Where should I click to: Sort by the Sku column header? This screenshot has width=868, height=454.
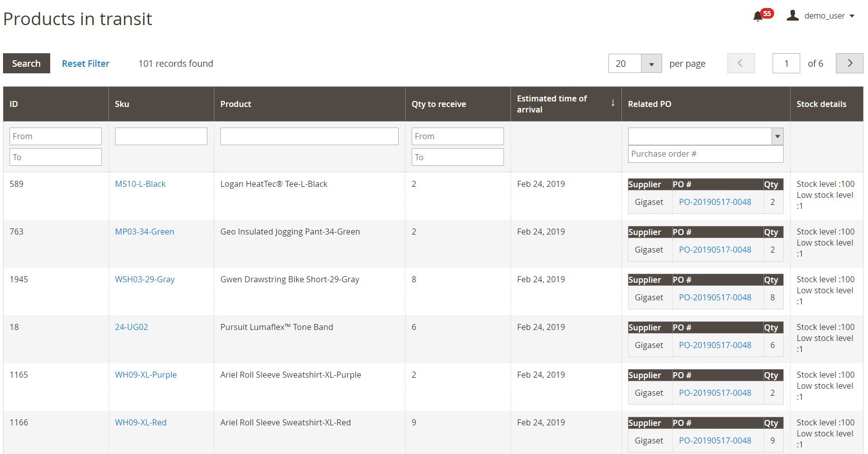tap(161, 104)
